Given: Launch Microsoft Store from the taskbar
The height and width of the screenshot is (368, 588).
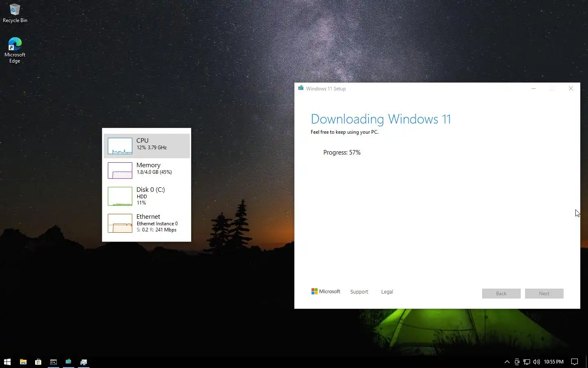Looking at the screenshot, I should (x=38, y=362).
